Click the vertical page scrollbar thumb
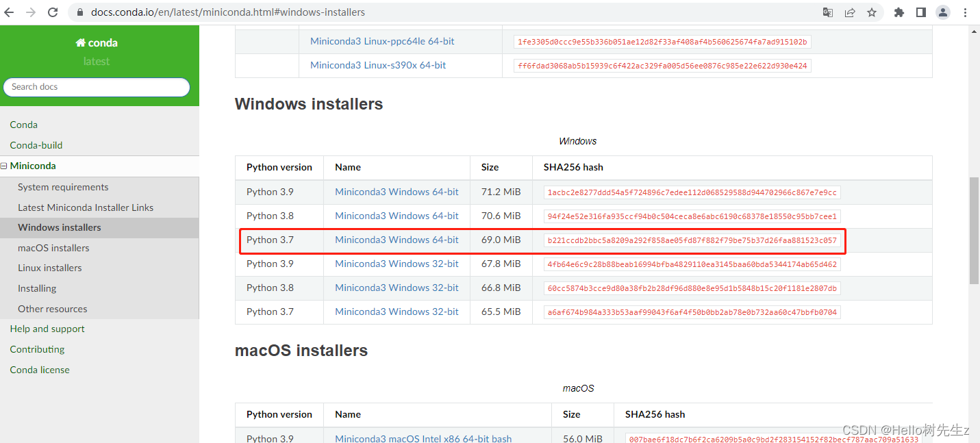 pyautogui.click(x=974, y=231)
